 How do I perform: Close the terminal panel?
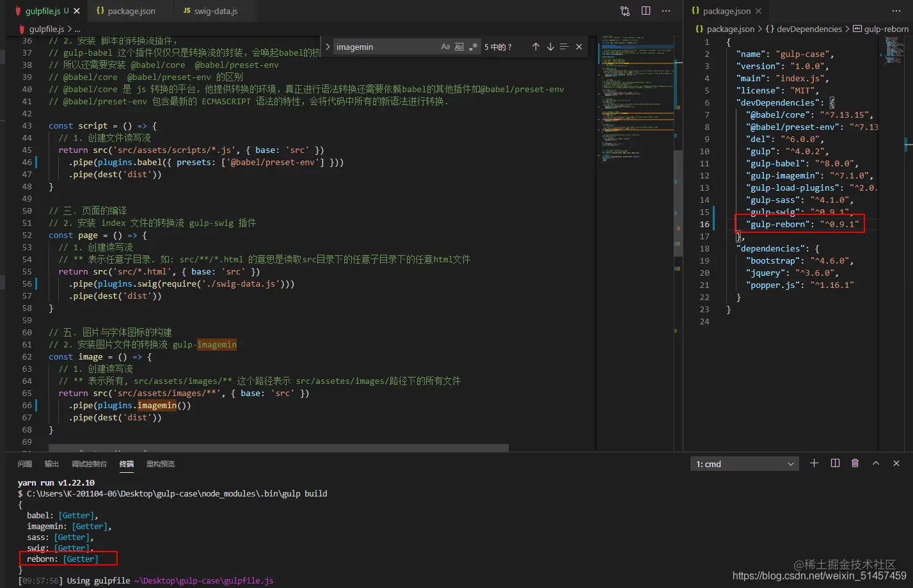coord(896,463)
